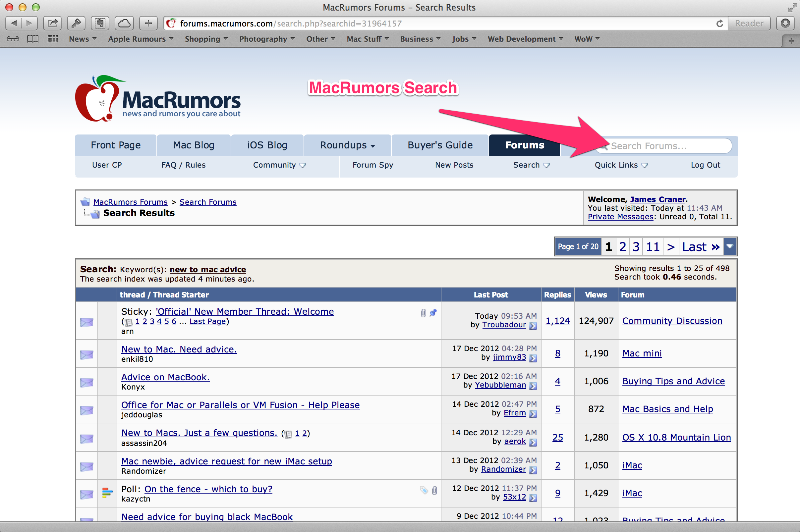This screenshot has height=532, width=800.
Task: Open the Web Development bookmarks dropdown
Action: click(525, 39)
